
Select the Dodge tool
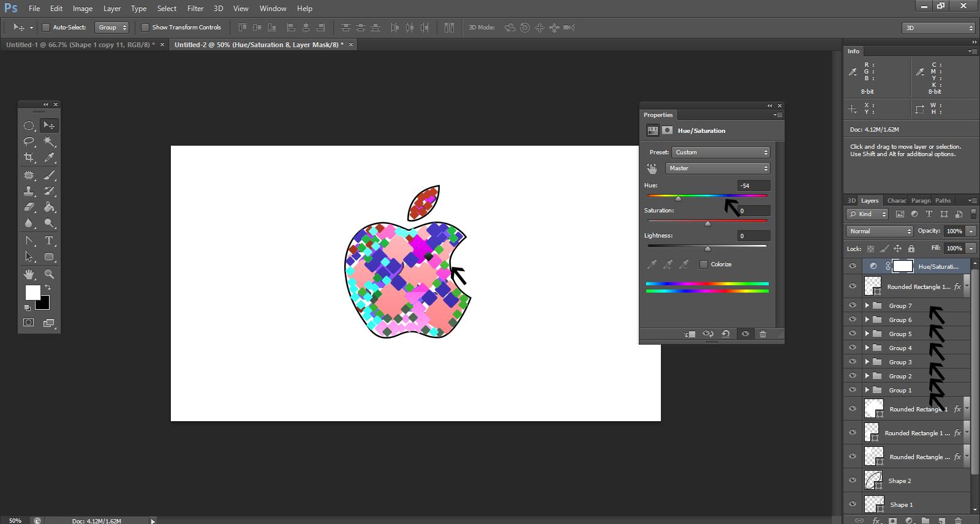[50, 223]
